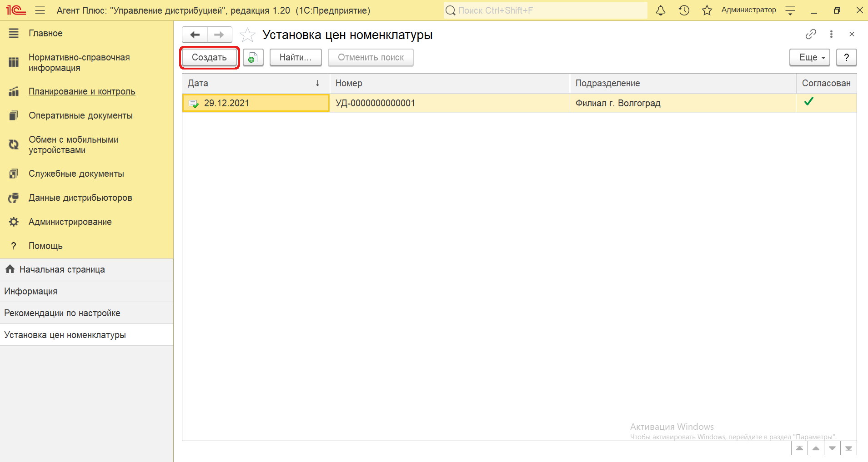Open Оперативные документы section
The height and width of the screenshot is (462, 868).
80,116
